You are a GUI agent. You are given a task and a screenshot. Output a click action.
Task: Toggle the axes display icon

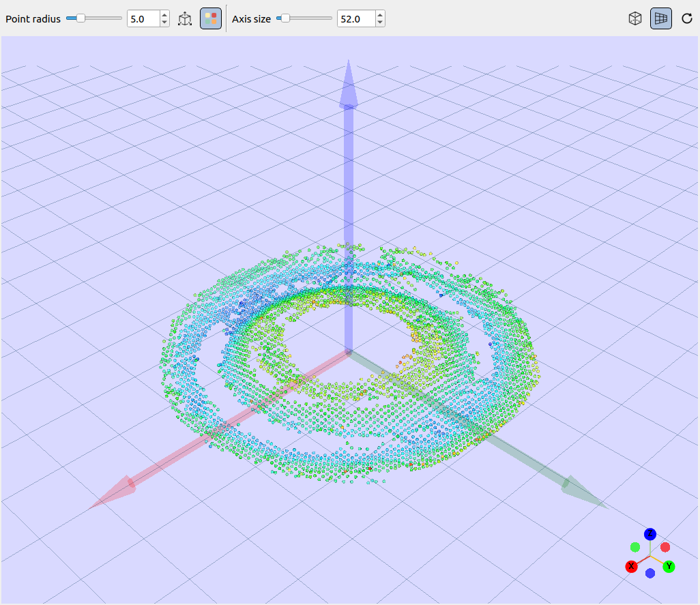point(185,18)
